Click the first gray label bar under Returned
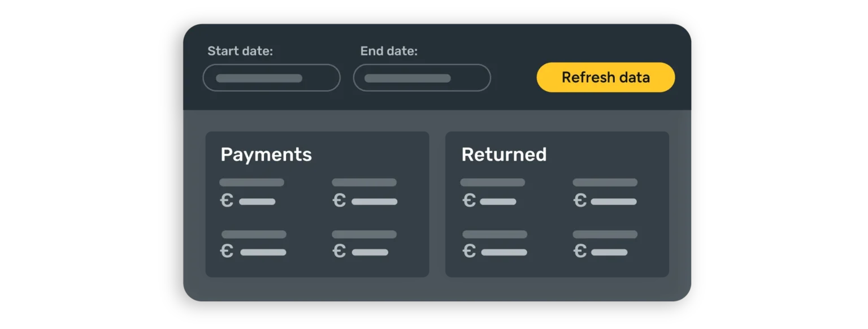The image size is (868, 329). tap(492, 183)
